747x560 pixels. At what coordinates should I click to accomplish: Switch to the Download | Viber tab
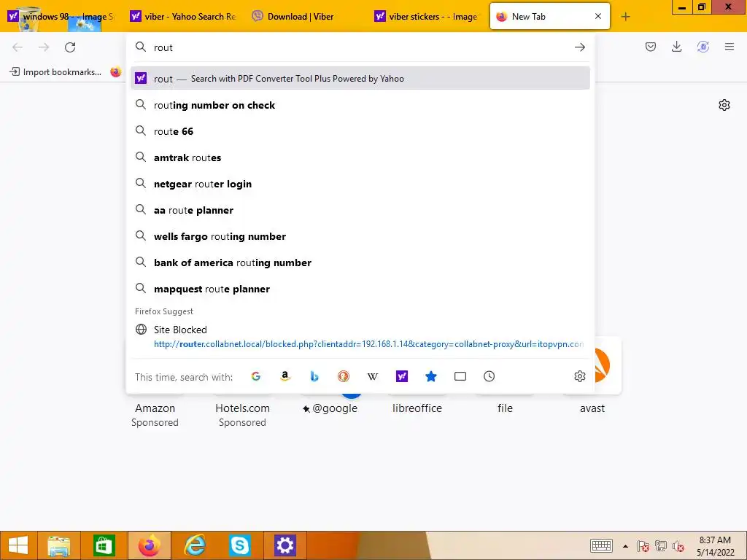306,17
